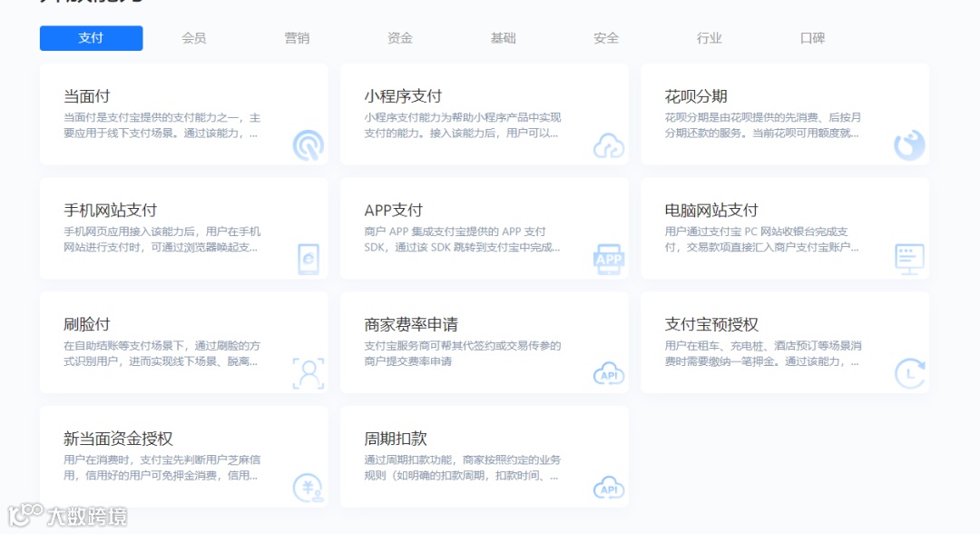Open the 支付宝预授权 card title
The width and height of the screenshot is (980, 534).
coord(711,324)
